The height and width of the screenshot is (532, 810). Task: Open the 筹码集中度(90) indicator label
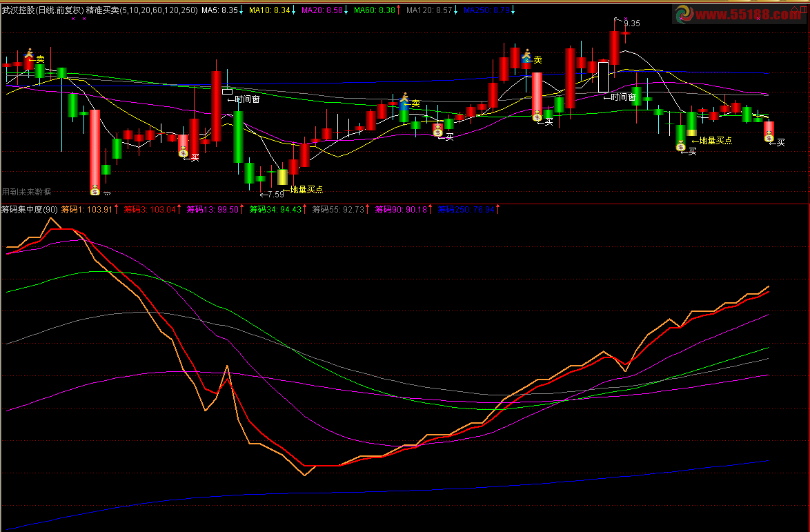coord(29,209)
